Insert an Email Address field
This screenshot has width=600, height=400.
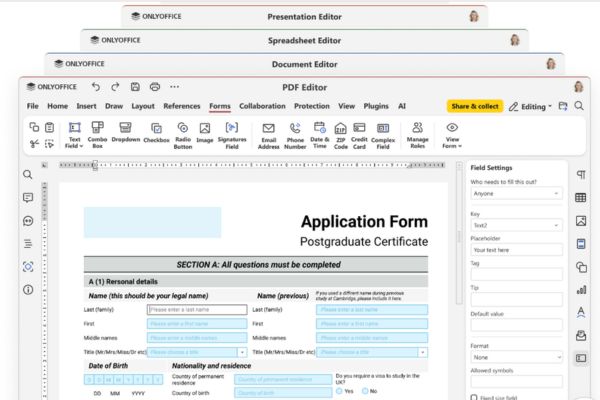(x=268, y=135)
